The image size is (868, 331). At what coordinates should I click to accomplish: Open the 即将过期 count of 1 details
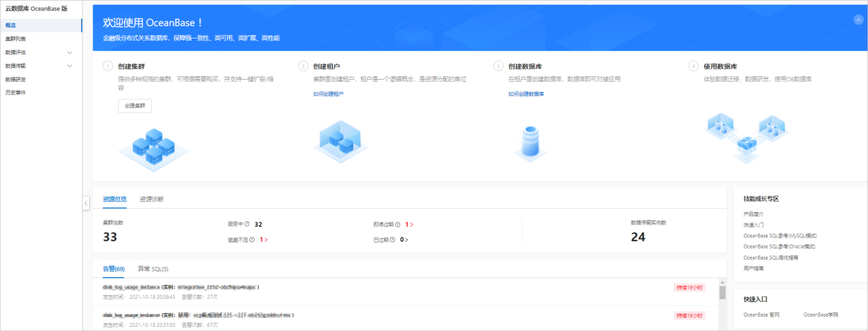[x=410, y=225]
